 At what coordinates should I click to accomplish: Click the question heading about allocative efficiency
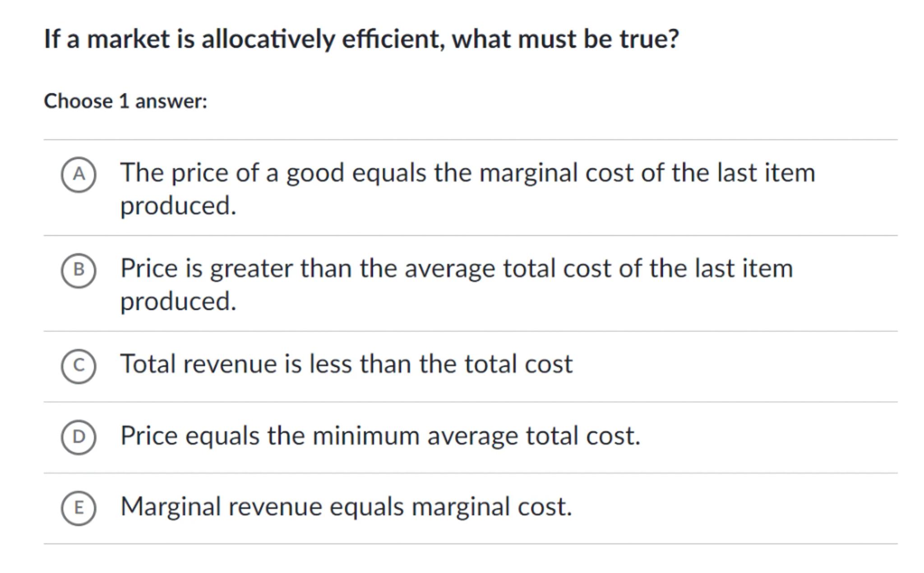point(361,39)
